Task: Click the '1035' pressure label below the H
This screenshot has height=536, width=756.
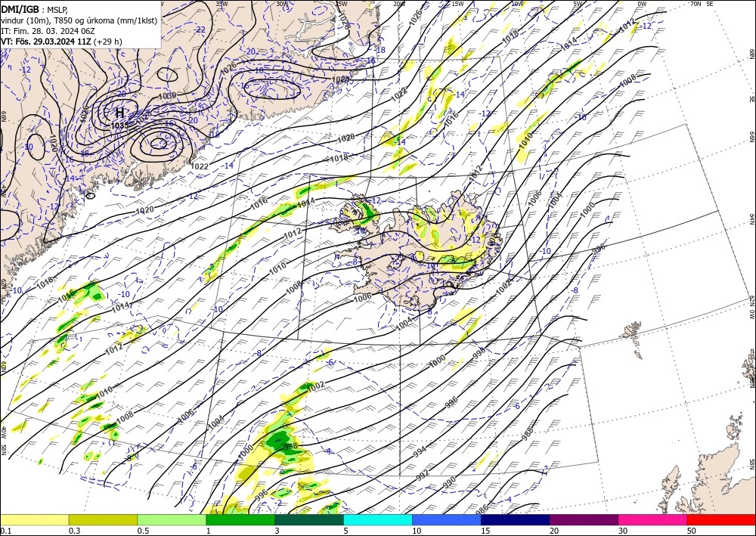Action: click(x=119, y=125)
